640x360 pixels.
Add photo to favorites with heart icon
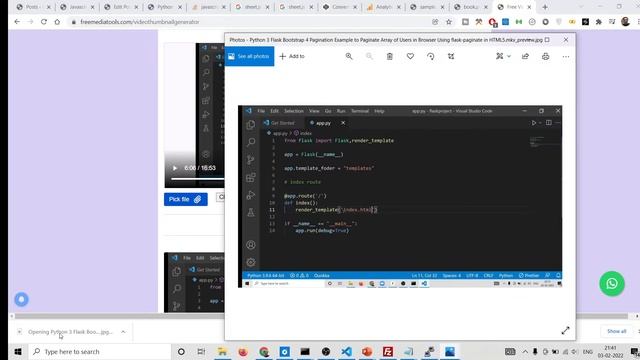click(410, 56)
